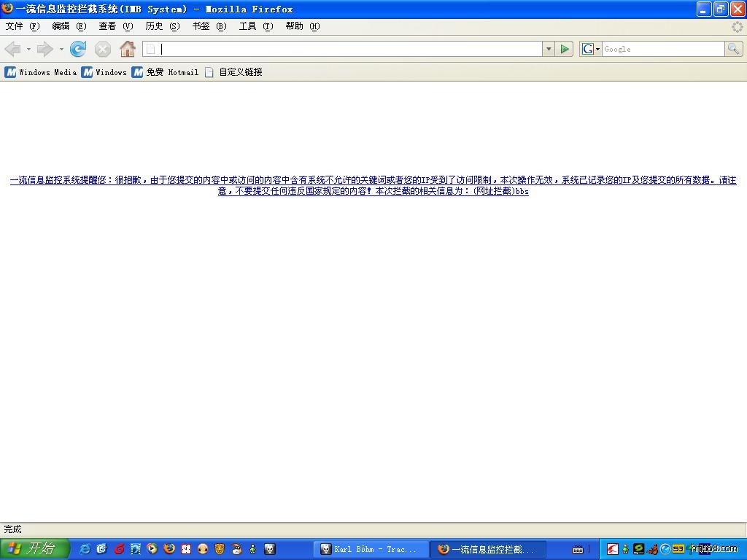Click the Back arrow button

12,49
